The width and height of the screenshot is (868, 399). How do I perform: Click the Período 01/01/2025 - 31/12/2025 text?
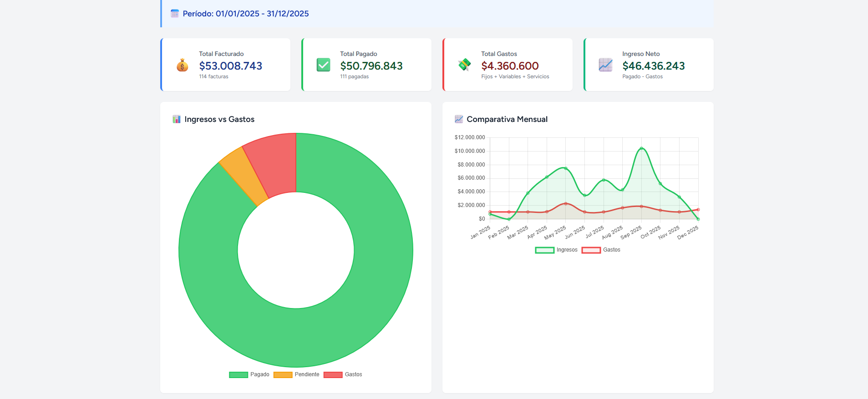pyautogui.click(x=246, y=14)
